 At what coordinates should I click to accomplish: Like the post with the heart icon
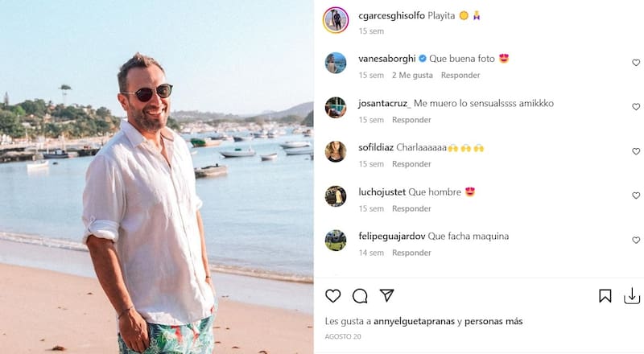(x=333, y=296)
